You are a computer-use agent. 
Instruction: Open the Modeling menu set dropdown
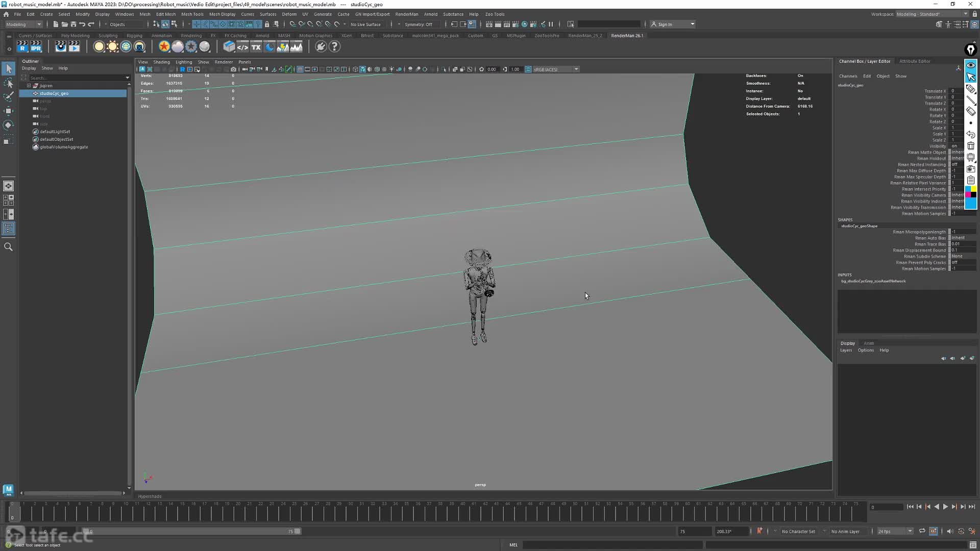click(x=24, y=24)
